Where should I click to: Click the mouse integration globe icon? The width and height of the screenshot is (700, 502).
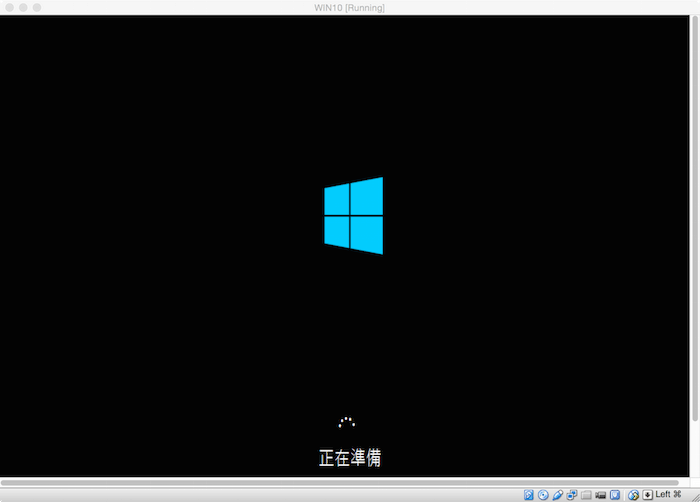pos(633,495)
